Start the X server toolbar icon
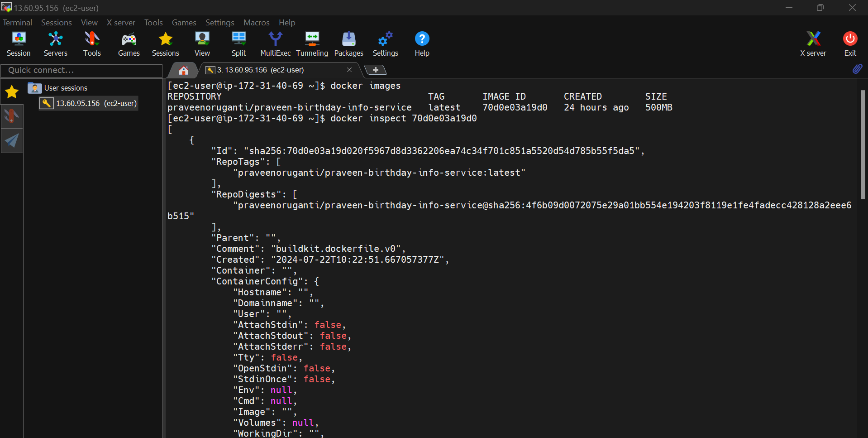The width and height of the screenshot is (868, 438). click(813, 44)
